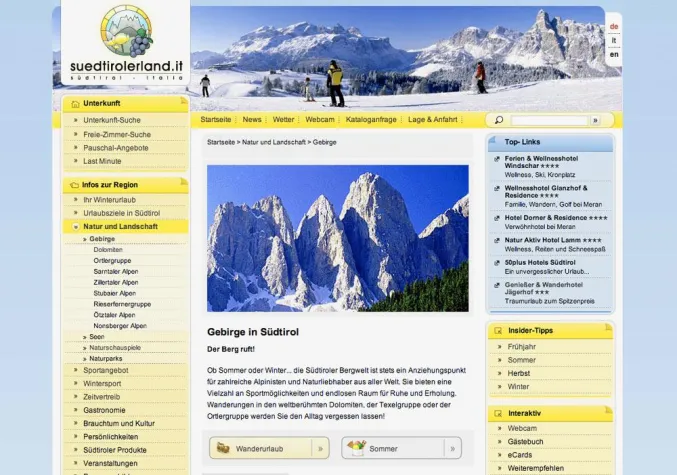The width and height of the screenshot is (677, 475).
Task: Click the magnifying glass search icon
Action: 499,120
